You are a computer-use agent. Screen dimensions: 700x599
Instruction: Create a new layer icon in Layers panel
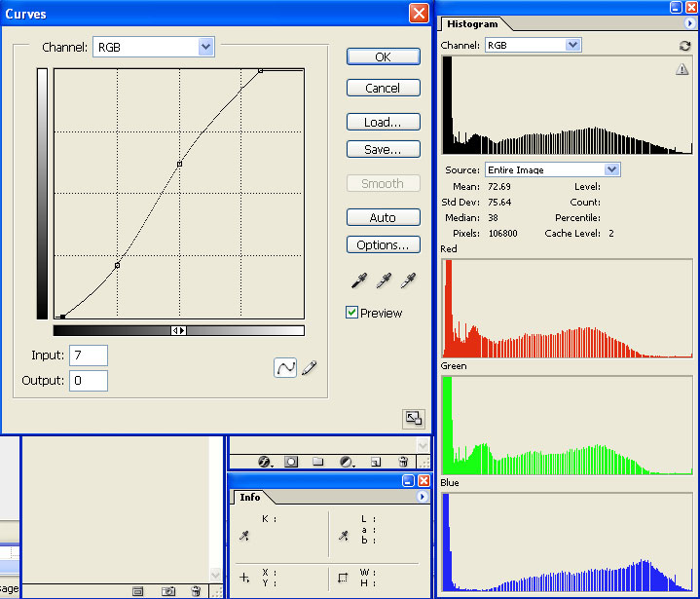pos(376,462)
